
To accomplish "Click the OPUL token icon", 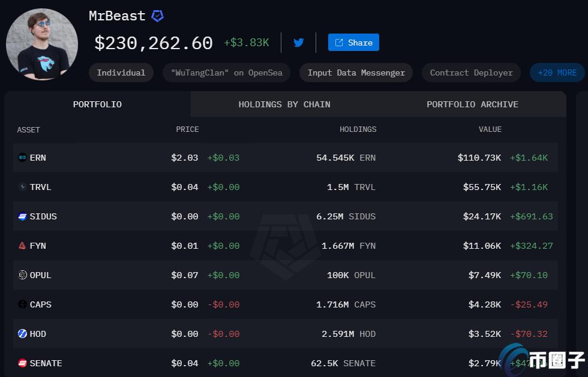I will (x=22, y=275).
